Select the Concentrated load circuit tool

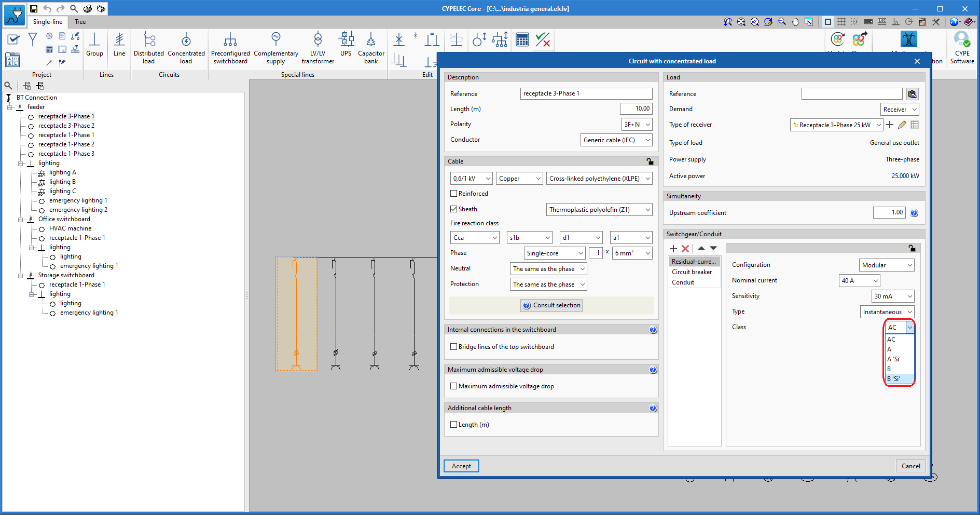186,48
